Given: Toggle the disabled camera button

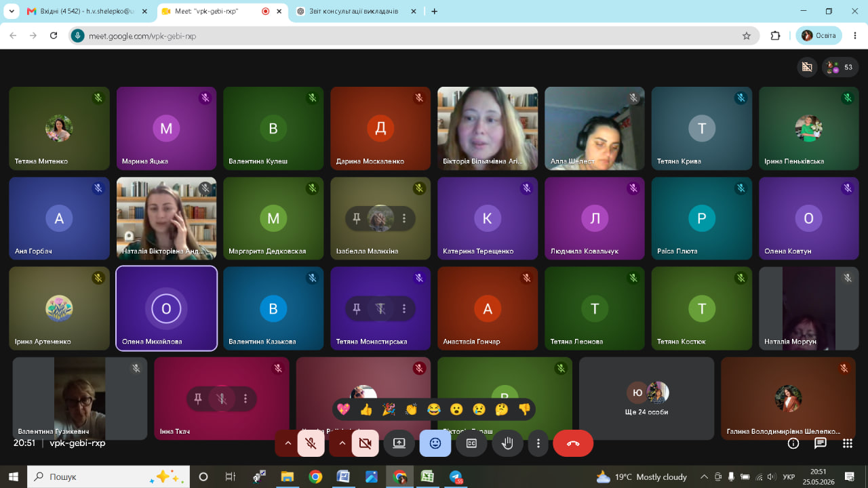Looking at the screenshot, I should coord(365,443).
